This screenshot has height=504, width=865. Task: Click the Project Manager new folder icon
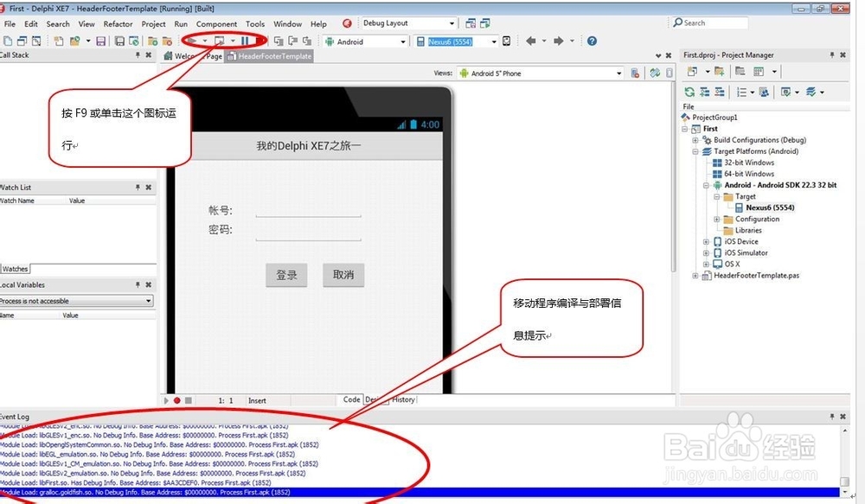point(719,71)
